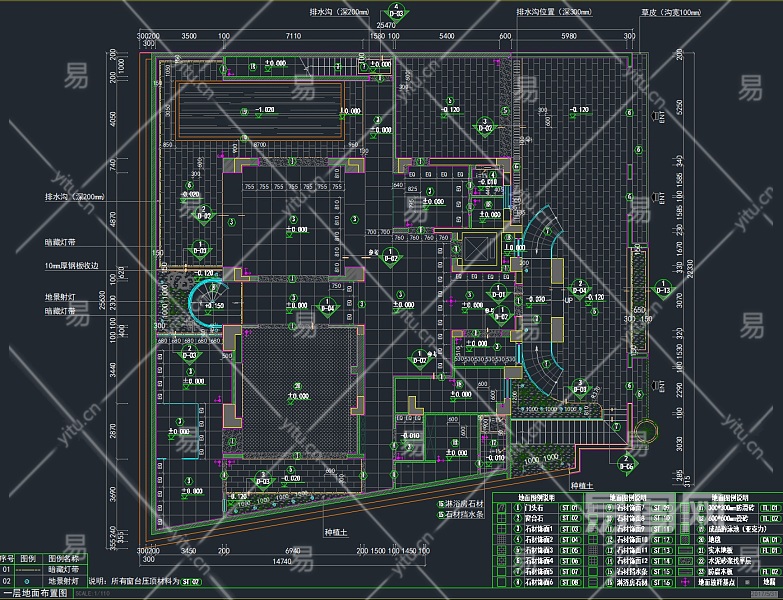Viewport: 783px width, 600px height.
Task: Click the dashed line sample in legend row 01
Action: pos(28,569)
